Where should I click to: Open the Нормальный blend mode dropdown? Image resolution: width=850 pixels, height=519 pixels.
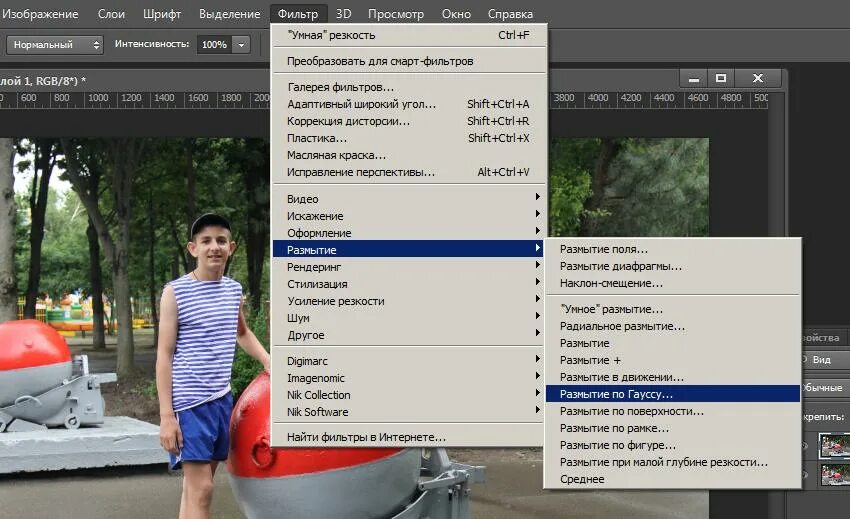tap(55, 44)
